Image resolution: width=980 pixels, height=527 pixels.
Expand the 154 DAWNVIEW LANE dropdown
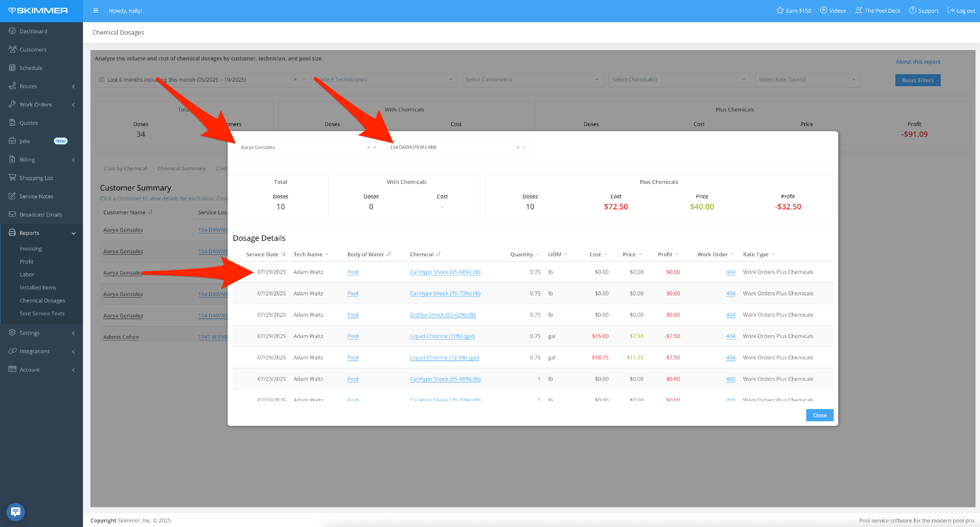coord(523,147)
